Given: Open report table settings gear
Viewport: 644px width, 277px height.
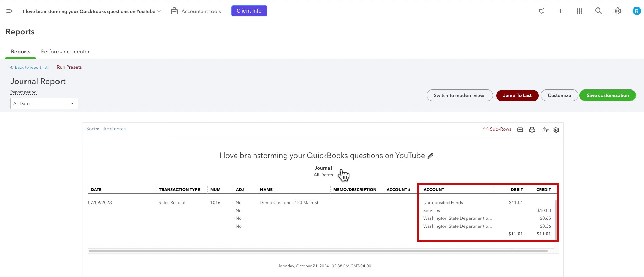Looking at the screenshot, I should tap(556, 130).
